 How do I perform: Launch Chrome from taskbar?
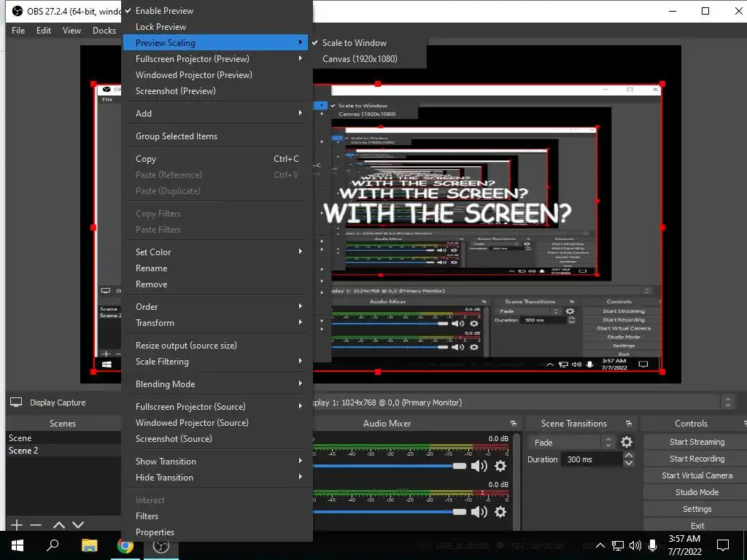click(125, 545)
